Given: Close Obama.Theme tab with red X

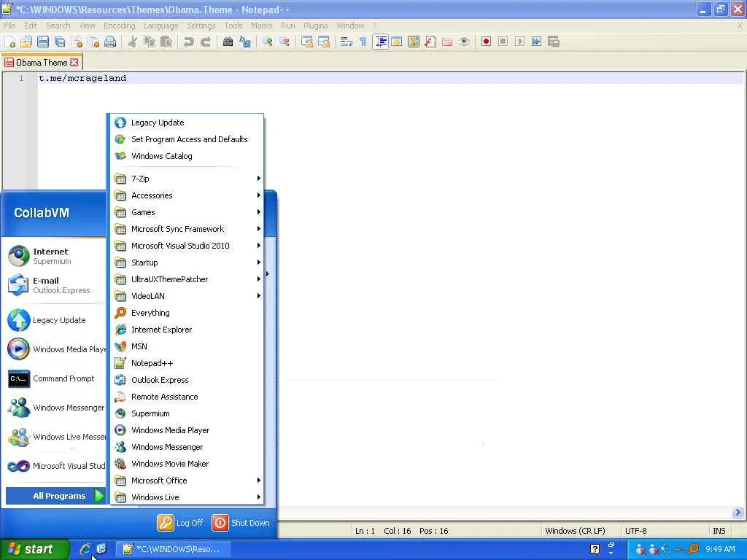Looking at the screenshot, I should (x=74, y=63).
